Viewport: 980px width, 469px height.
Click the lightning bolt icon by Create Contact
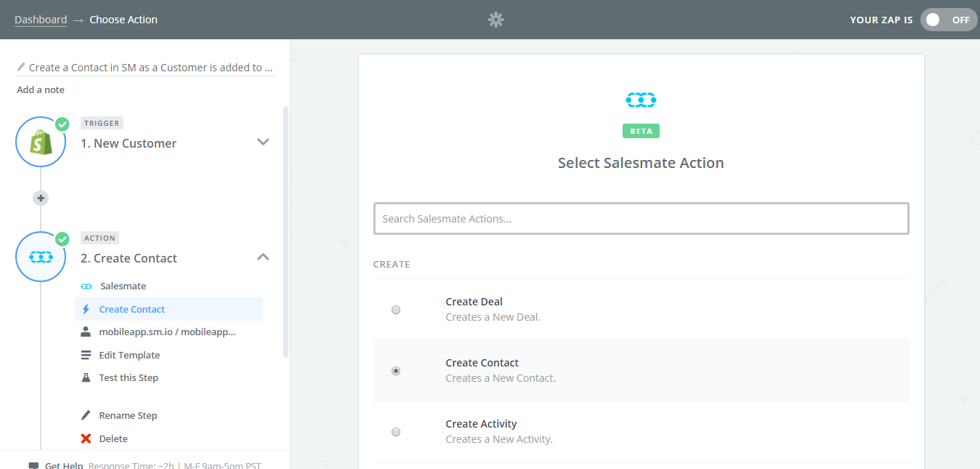86,309
